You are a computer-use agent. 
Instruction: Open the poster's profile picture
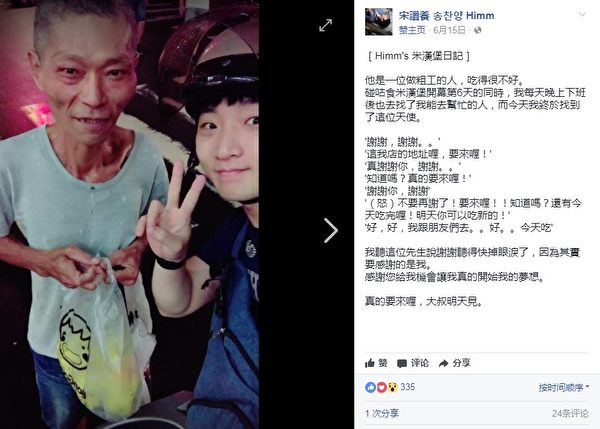click(x=378, y=22)
